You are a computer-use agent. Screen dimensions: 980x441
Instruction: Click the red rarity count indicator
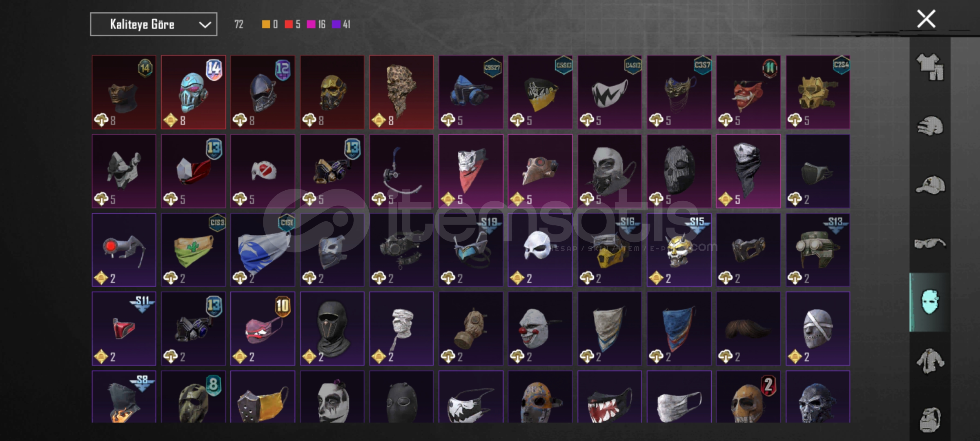pos(292,24)
